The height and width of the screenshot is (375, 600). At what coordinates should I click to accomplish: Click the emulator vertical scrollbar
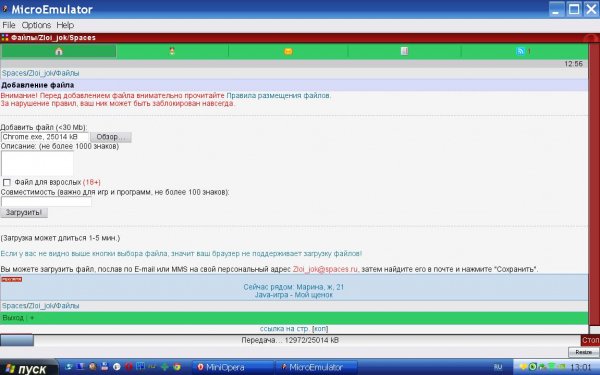(594, 184)
